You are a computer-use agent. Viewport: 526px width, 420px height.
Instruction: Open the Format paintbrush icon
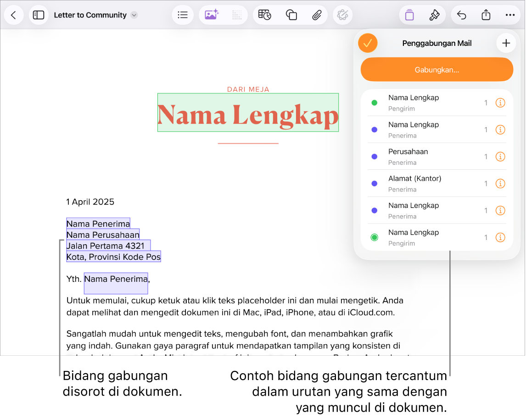[x=434, y=15]
